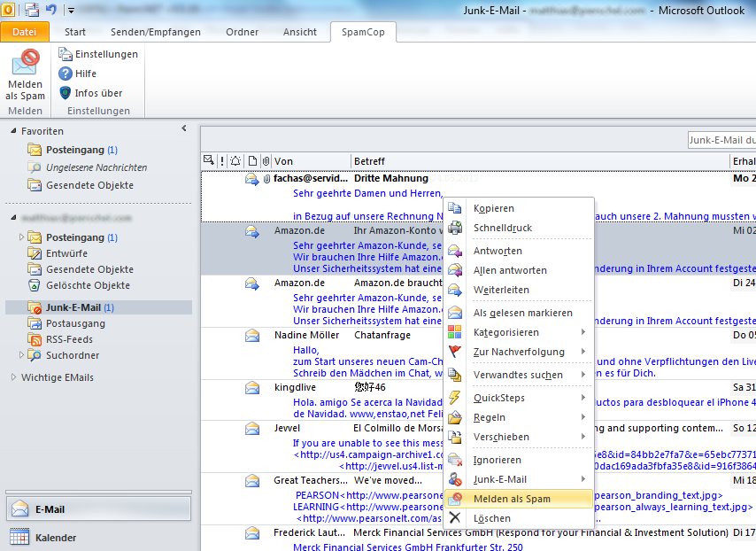Screen dimensions: 756x551
Task: Click Melden als Spam in context menu
Action: point(518,499)
